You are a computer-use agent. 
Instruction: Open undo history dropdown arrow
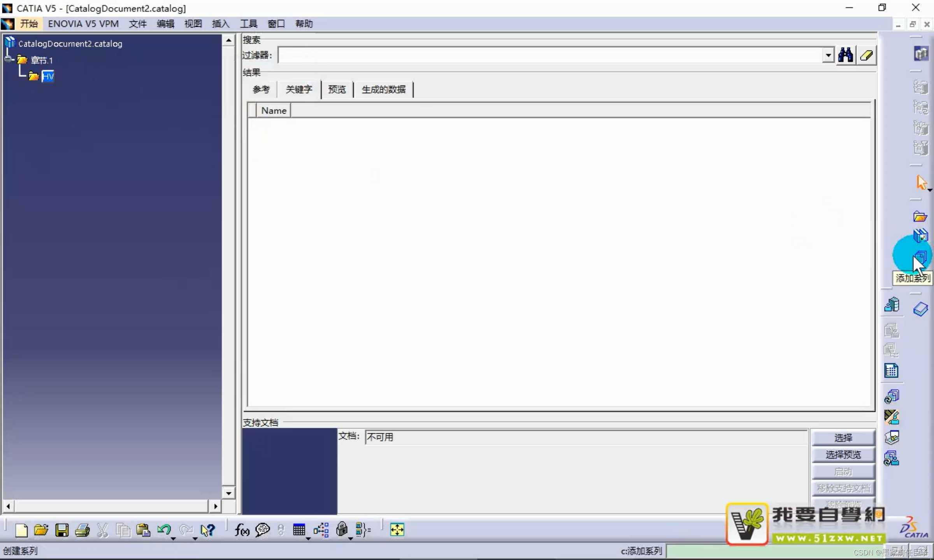click(x=173, y=539)
